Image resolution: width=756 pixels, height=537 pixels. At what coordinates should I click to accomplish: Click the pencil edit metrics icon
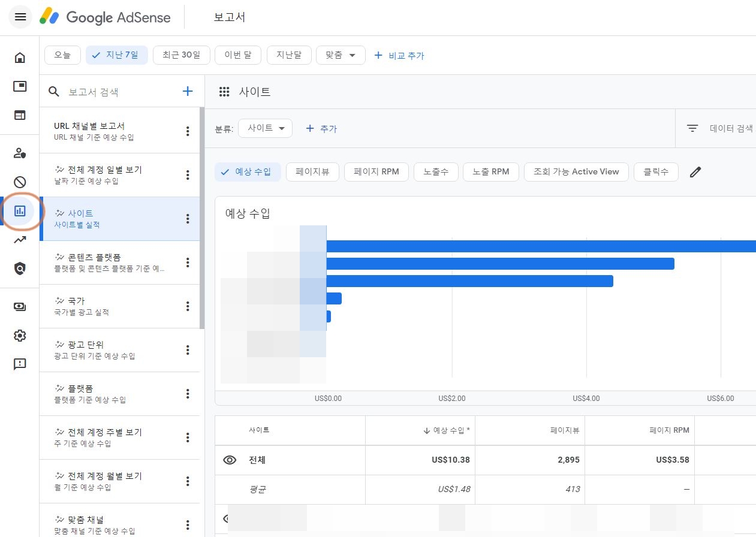[x=695, y=172]
